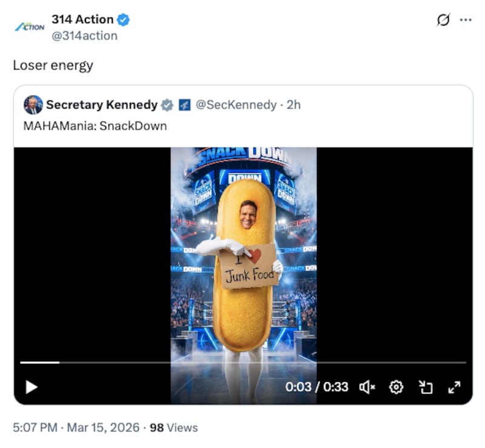This screenshot has height=448, width=485.
Task: Click the 314 Action verified badge
Action: pos(124,19)
